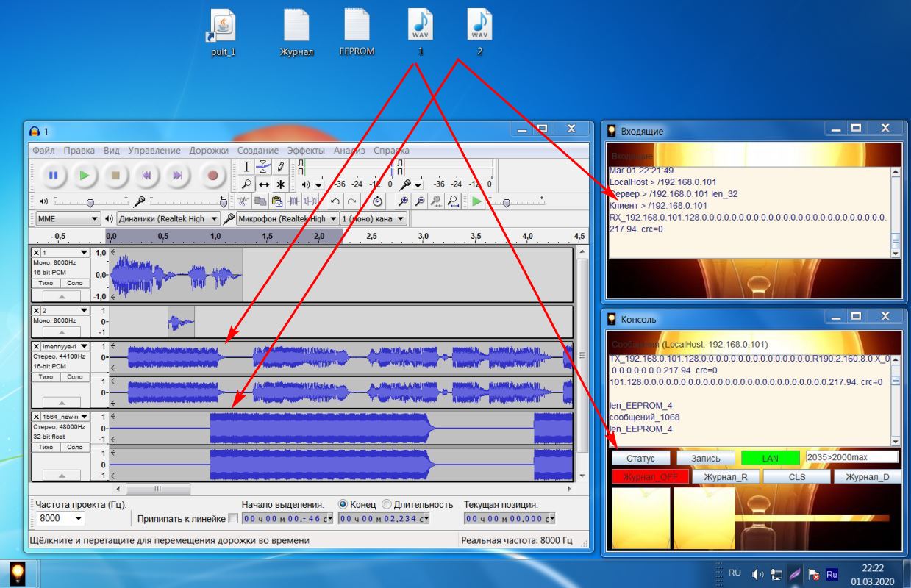The width and height of the screenshot is (911, 588).
Task: Select the Draw pencil tool
Action: tap(280, 168)
